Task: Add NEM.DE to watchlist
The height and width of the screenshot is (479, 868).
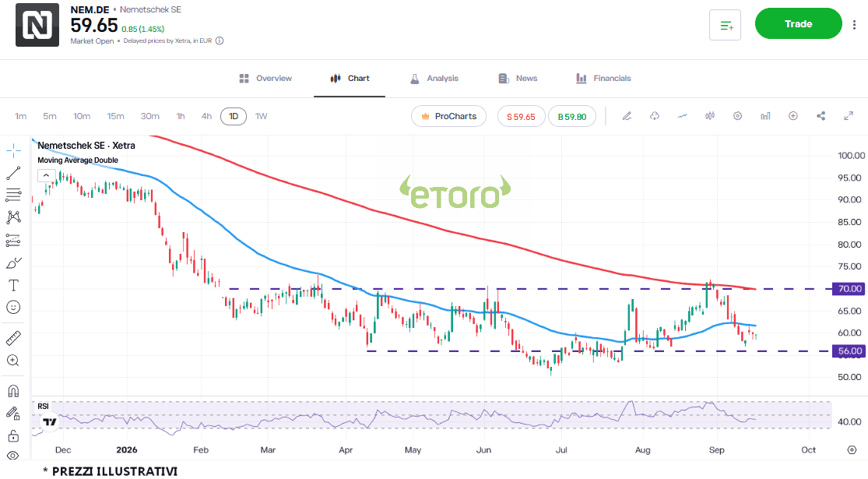Action: (726, 25)
